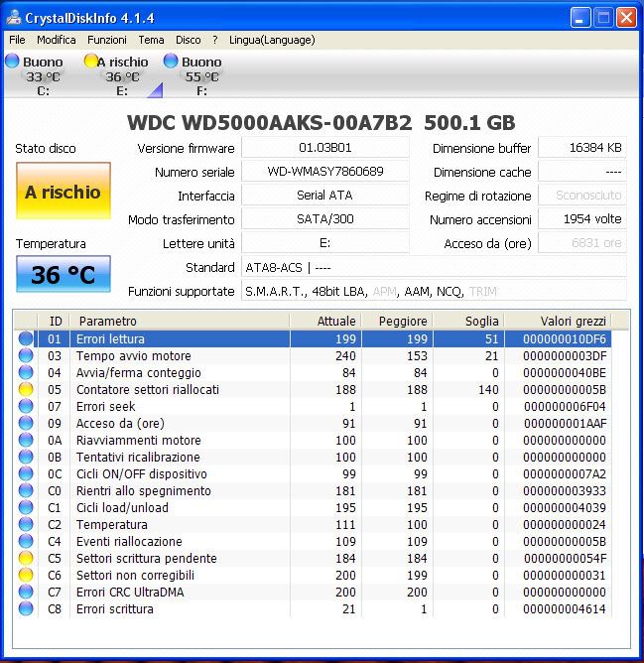
Task: Click the firmware version field 01.03B01
Action: coord(325,148)
